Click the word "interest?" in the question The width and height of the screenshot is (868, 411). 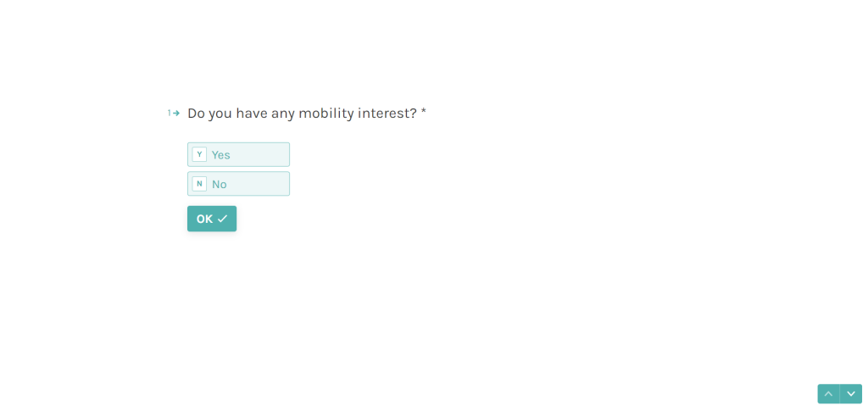387,113
